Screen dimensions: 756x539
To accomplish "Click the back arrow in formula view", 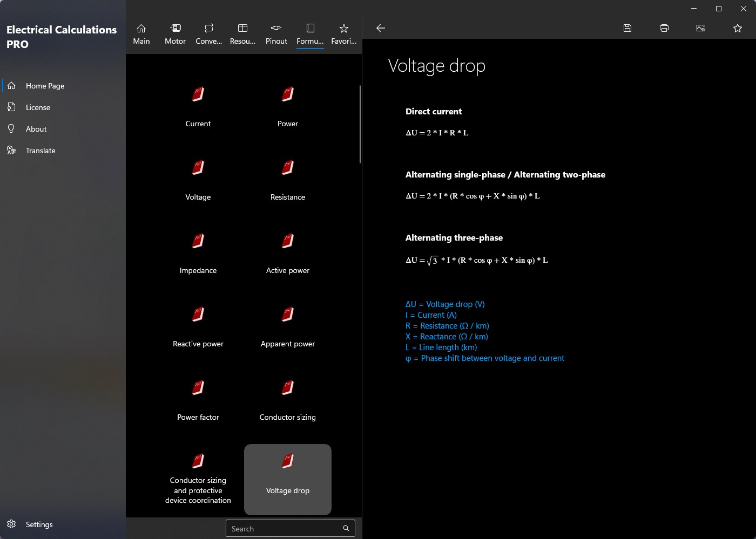I will [x=381, y=28].
